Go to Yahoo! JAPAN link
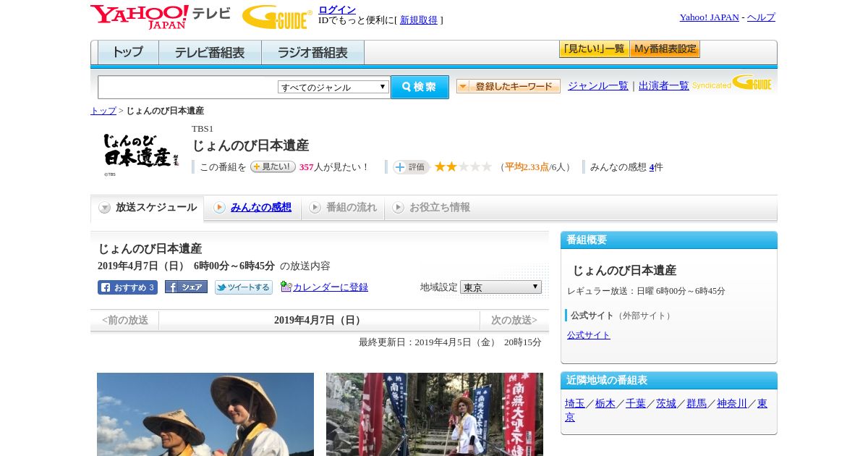This screenshot has height=456, width=868. tap(709, 17)
